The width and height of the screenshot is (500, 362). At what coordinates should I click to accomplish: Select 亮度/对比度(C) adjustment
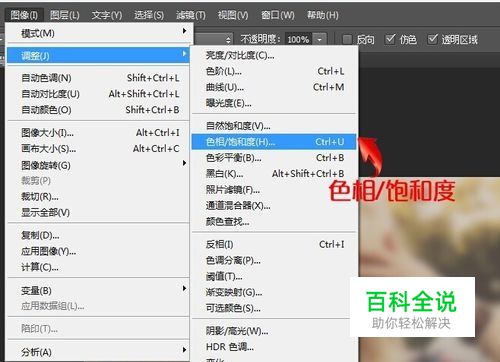coord(274,55)
